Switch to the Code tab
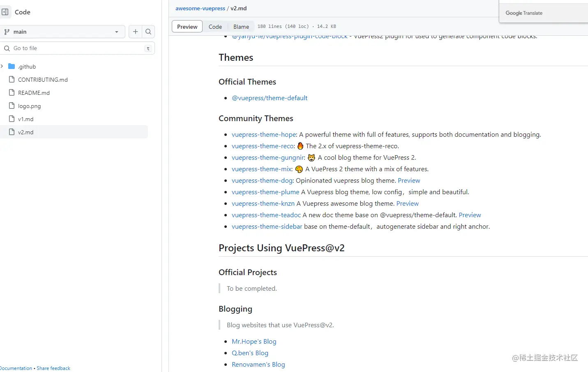The height and width of the screenshot is (372, 588). 215,27
